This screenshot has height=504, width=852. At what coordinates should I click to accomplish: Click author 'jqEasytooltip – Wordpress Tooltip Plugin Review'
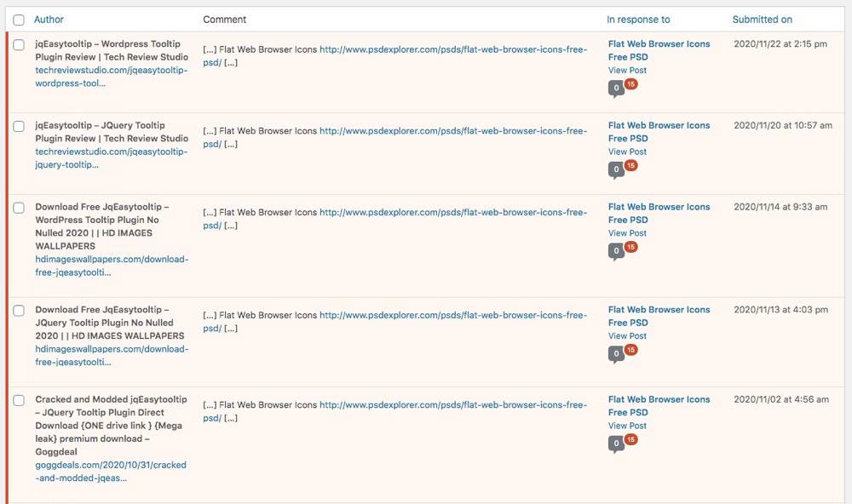tap(112, 50)
